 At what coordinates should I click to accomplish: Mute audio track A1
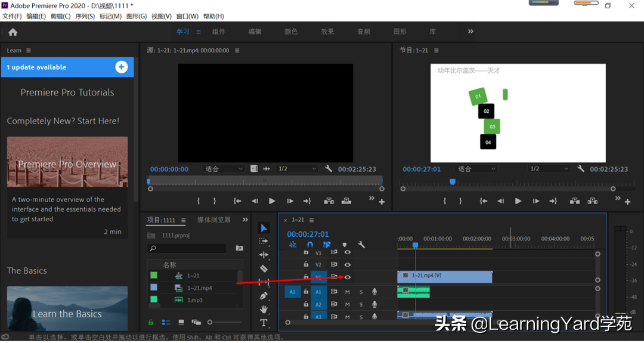(x=348, y=292)
